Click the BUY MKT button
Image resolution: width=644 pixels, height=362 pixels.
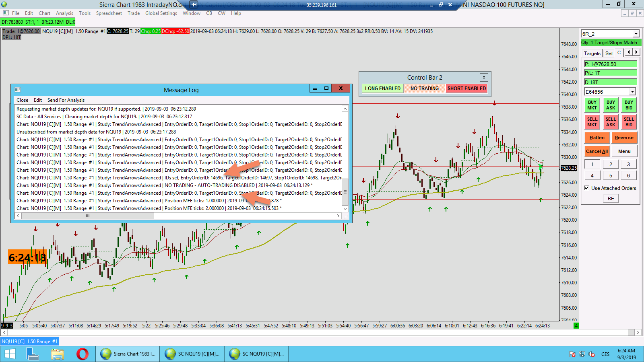click(592, 105)
